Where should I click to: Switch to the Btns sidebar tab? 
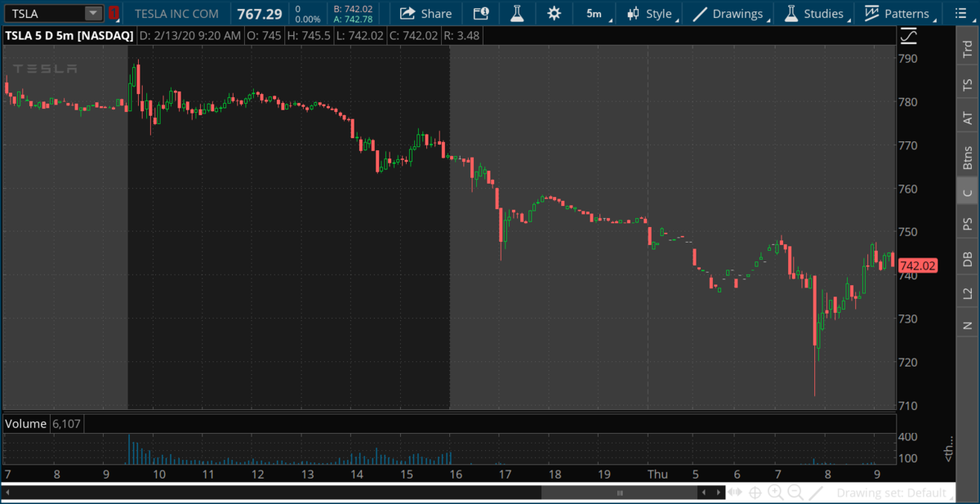click(967, 156)
